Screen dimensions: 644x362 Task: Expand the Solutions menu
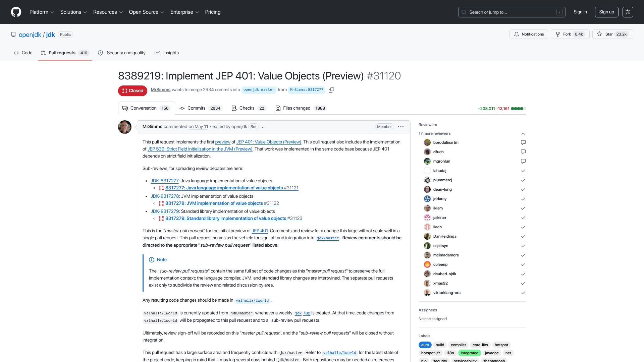coord(73,12)
